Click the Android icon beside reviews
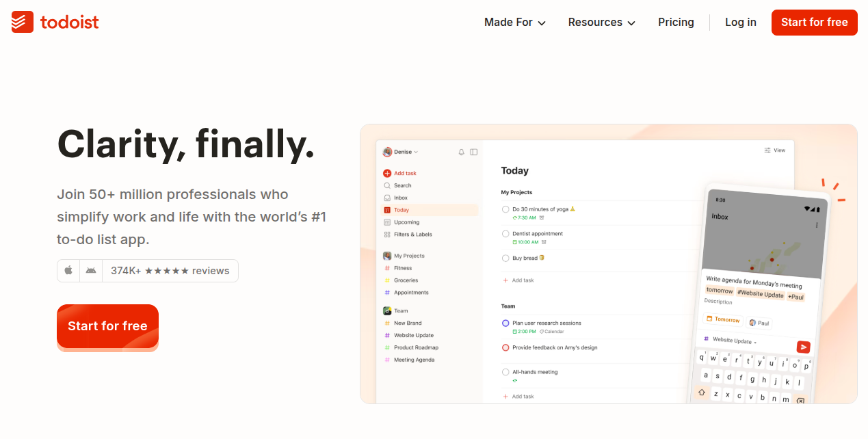868x439 pixels. tap(91, 271)
